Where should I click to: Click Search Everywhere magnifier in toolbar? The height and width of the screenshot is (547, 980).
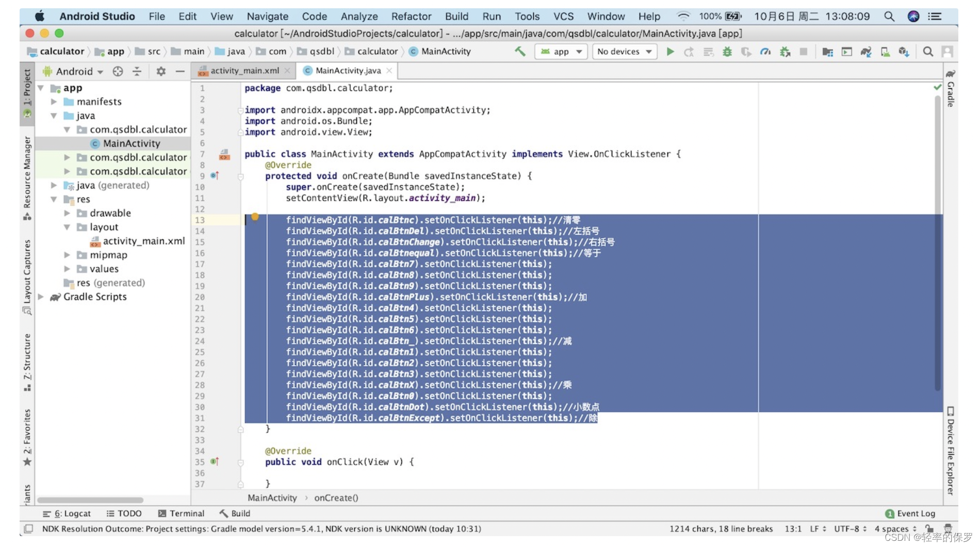928,52
